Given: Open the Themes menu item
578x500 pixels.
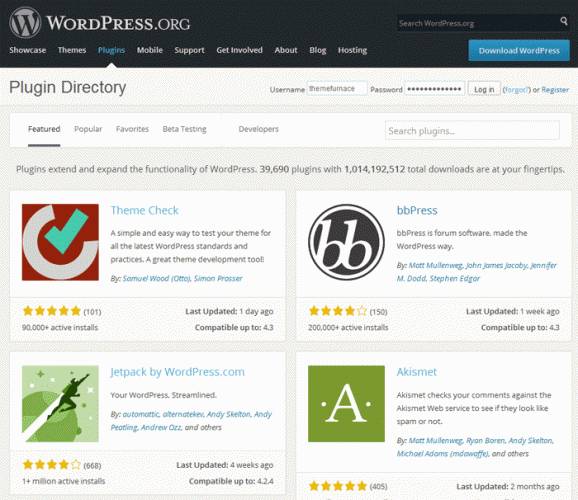Looking at the screenshot, I should [x=72, y=50].
